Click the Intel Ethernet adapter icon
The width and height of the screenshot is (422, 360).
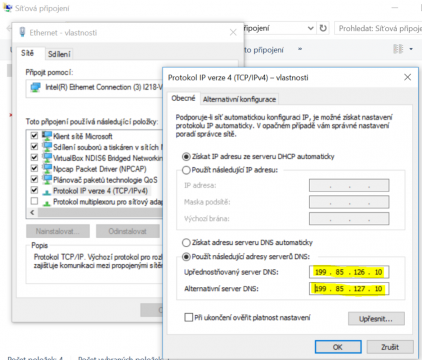(35, 87)
